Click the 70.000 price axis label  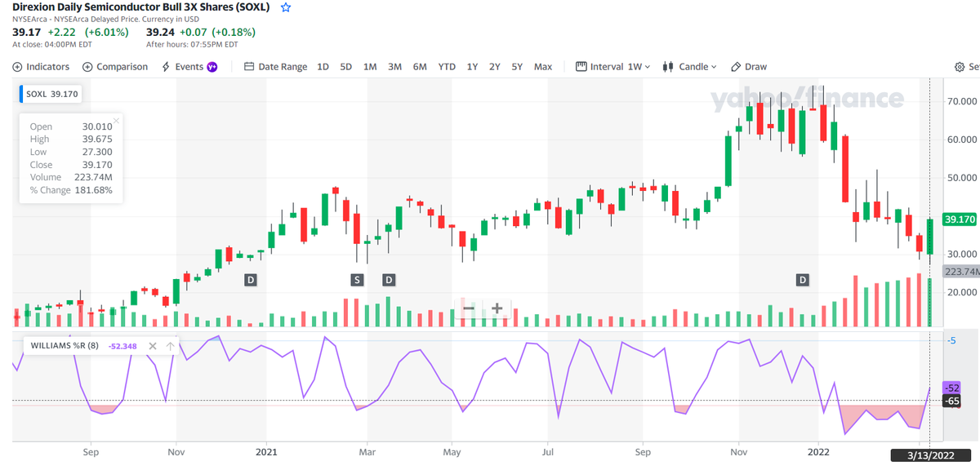pyautogui.click(x=962, y=101)
